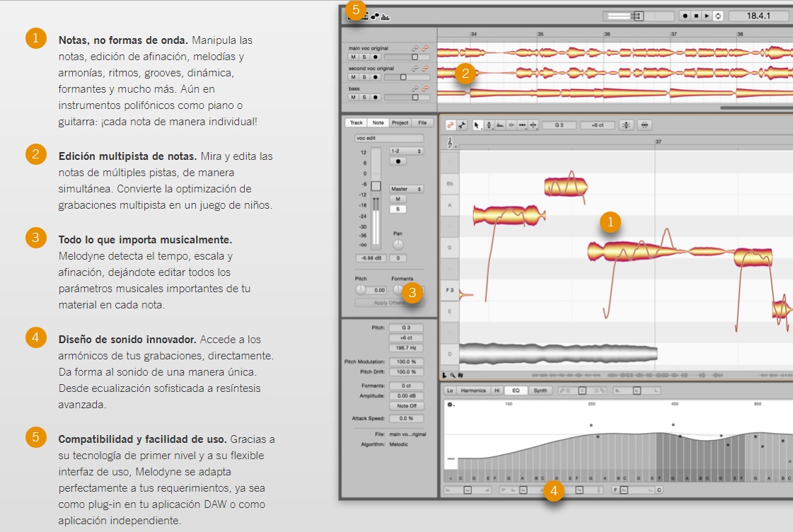Click the Apply Offsets button
The width and height of the screenshot is (793, 532).
coord(389,303)
